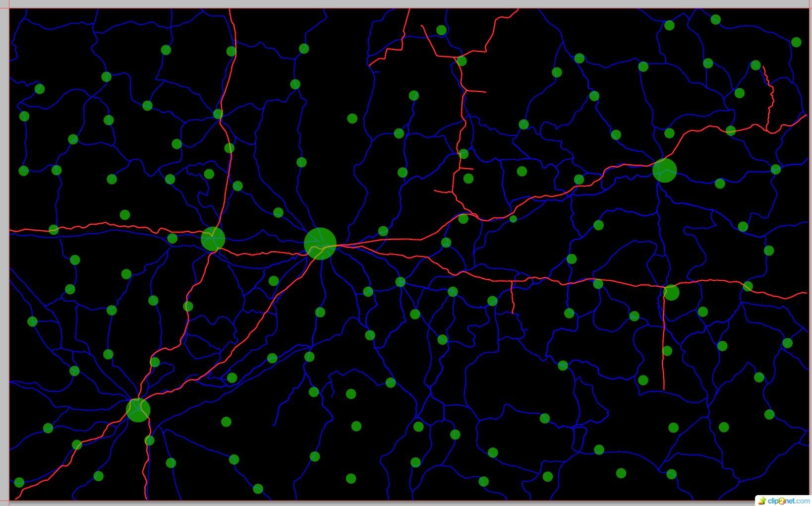Viewport: 812px width, 506px height.
Task: Click the bottom end of the vertical red spur
Action: pyautogui.click(x=664, y=389)
